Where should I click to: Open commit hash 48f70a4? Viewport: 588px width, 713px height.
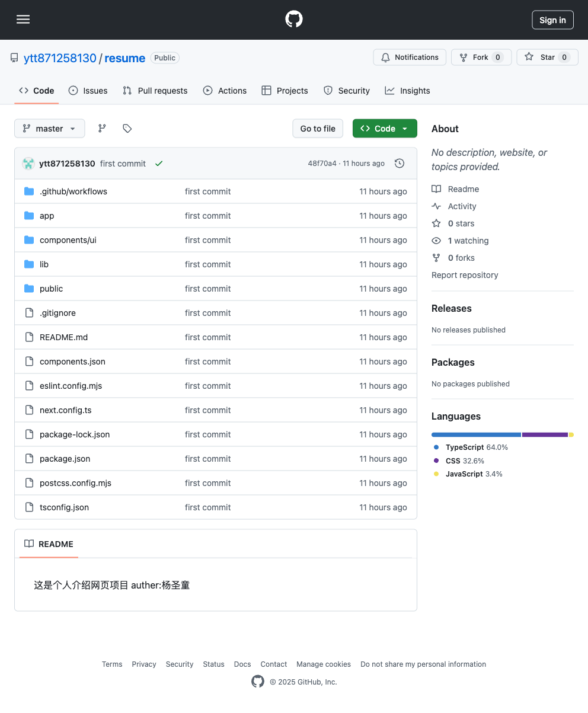coord(322,164)
